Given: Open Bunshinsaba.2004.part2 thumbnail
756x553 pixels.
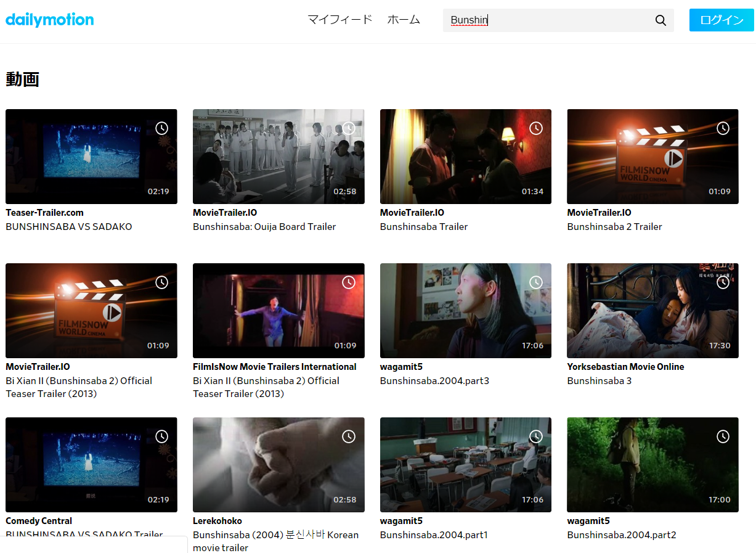Looking at the screenshot, I should [x=652, y=465].
